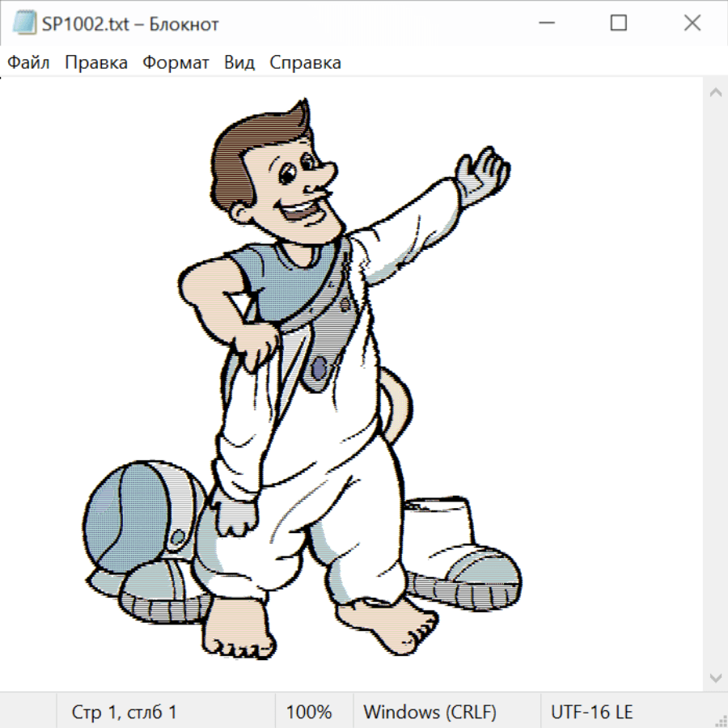Click the Notepad icon in the title bar
Image resolution: width=728 pixels, height=728 pixels.
(x=24, y=23)
